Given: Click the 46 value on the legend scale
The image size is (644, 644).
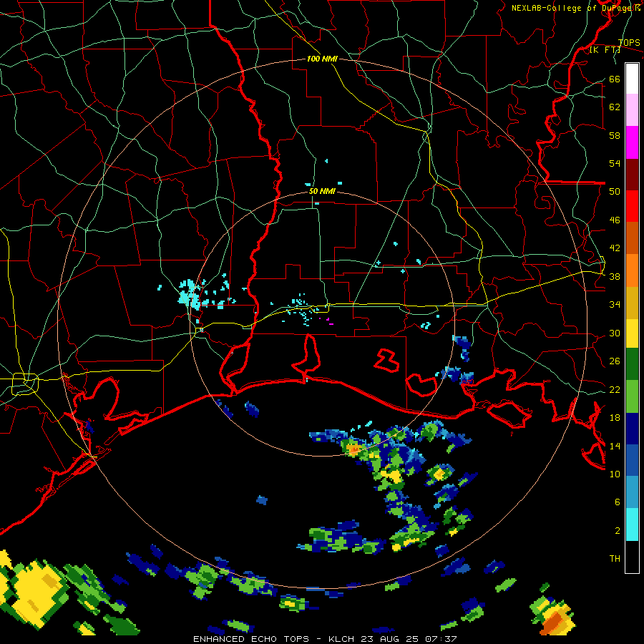Looking at the screenshot, I should pos(615,220).
